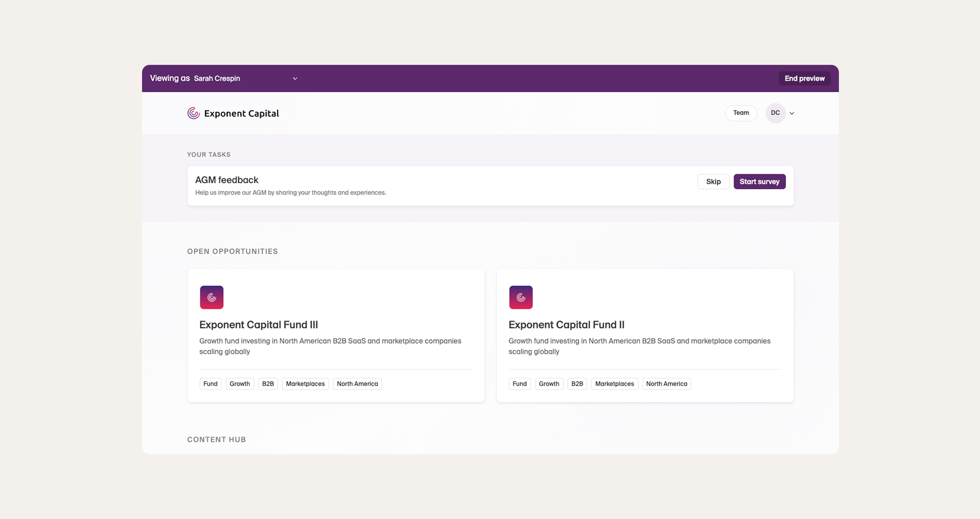Open the Viewing as dropdown chevron

(x=295, y=79)
